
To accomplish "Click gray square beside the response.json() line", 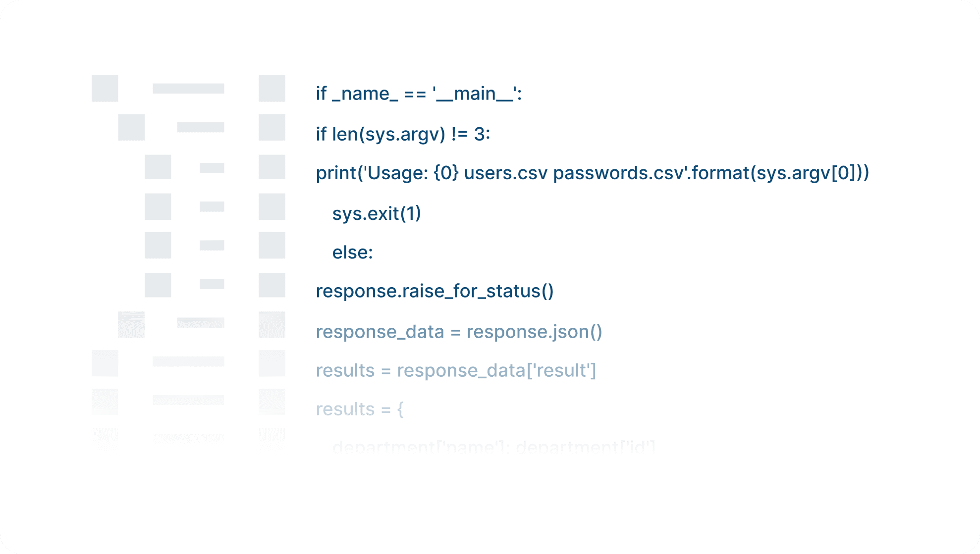I will [272, 325].
